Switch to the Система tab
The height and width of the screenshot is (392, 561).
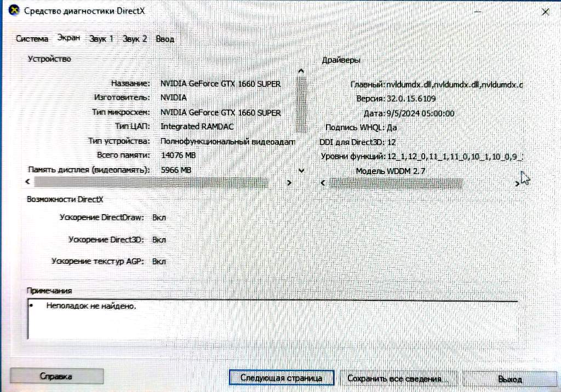pos(32,39)
